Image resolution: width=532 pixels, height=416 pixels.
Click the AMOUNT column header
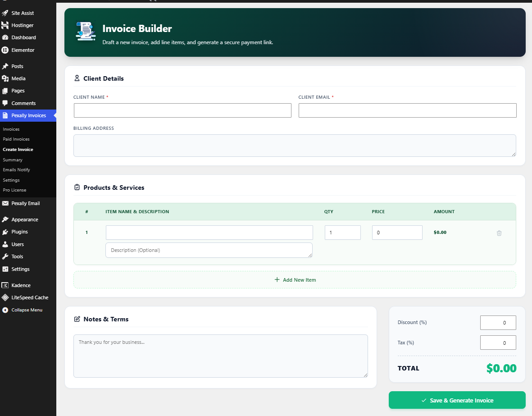point(444,211)
